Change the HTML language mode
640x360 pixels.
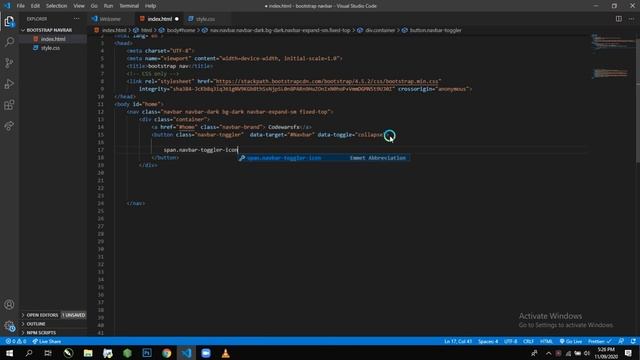coord(546,341)
